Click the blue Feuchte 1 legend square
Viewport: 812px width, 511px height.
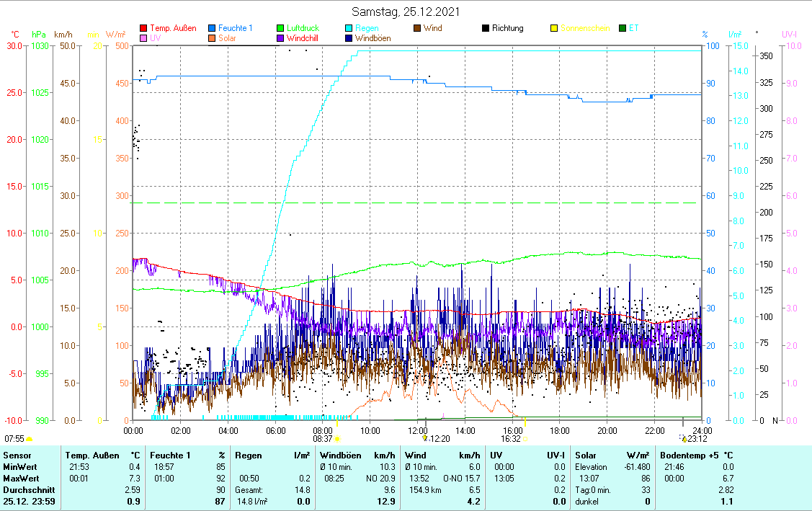pyautogui.click(x=213, y=29)
